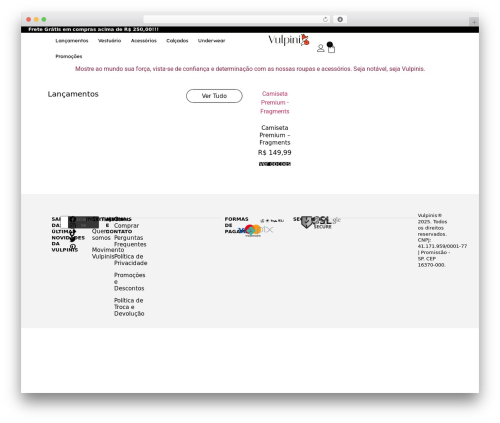Open the Perguntas Frequentes footer link
The width and height of the screenshot is (500, 423).
pos(130,241)
